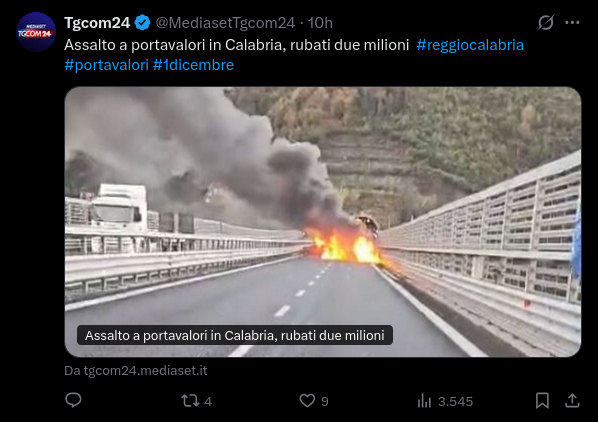Click the views count 3.545
The image size is (598, 422).
[x=455, y=401]
